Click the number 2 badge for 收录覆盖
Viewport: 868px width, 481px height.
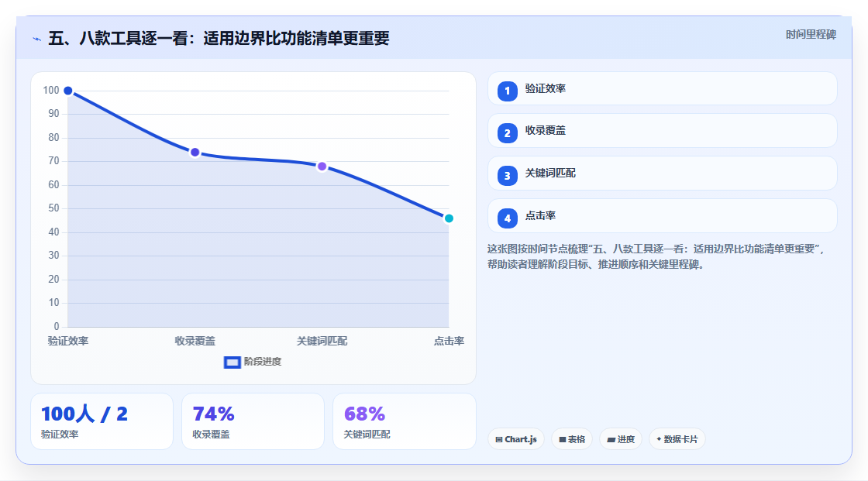[507, 133]
